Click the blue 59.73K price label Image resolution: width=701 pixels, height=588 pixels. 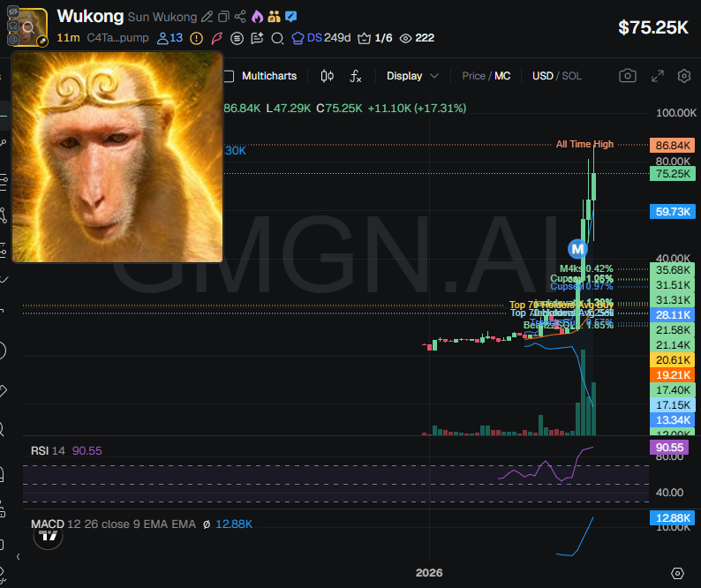[x=673, y=211]
